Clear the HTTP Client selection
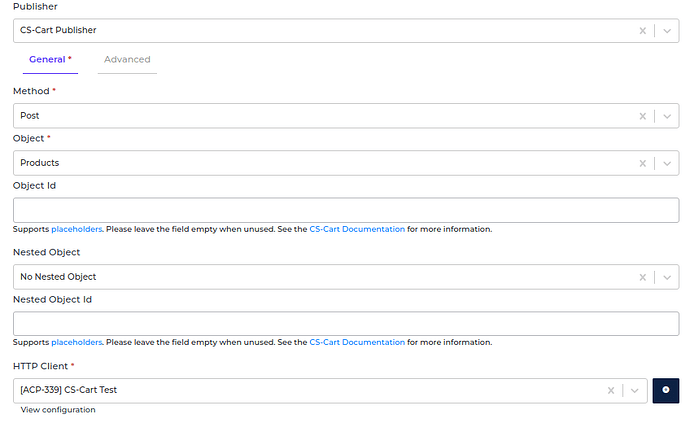The height and width of the screenshot is (423, 690). click(x=611, y=390)
